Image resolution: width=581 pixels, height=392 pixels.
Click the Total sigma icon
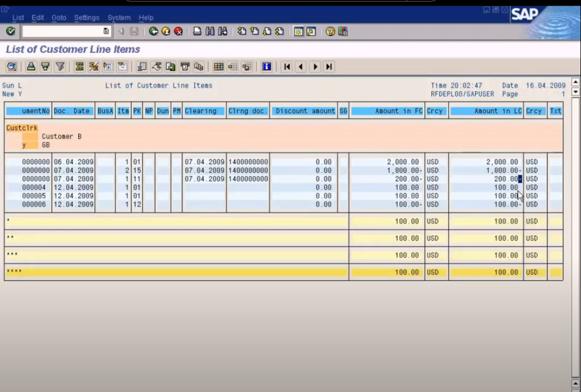(79, 67)
